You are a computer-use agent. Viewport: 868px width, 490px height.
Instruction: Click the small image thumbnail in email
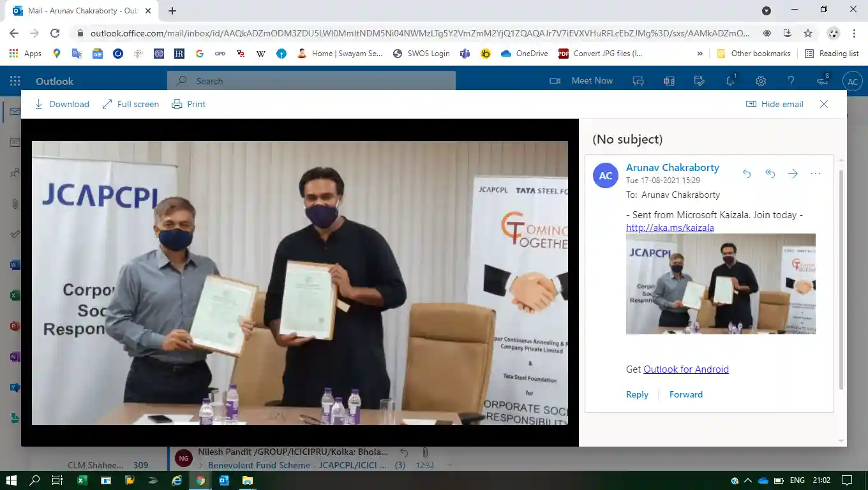click(721, 284)
